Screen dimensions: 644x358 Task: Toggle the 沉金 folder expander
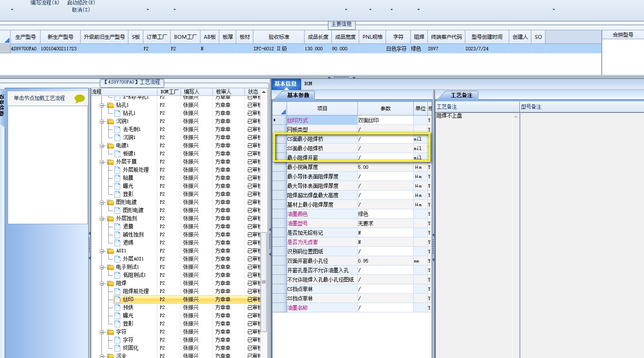pos(102,356)
